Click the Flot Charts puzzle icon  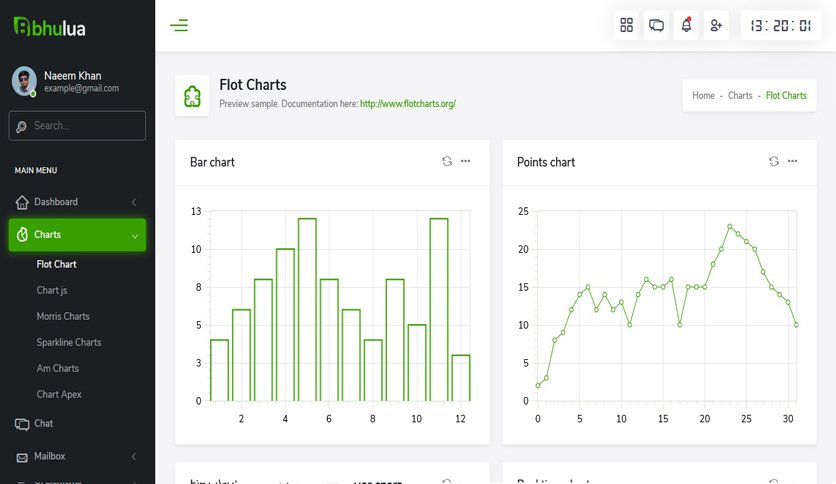tap(192, 96)
